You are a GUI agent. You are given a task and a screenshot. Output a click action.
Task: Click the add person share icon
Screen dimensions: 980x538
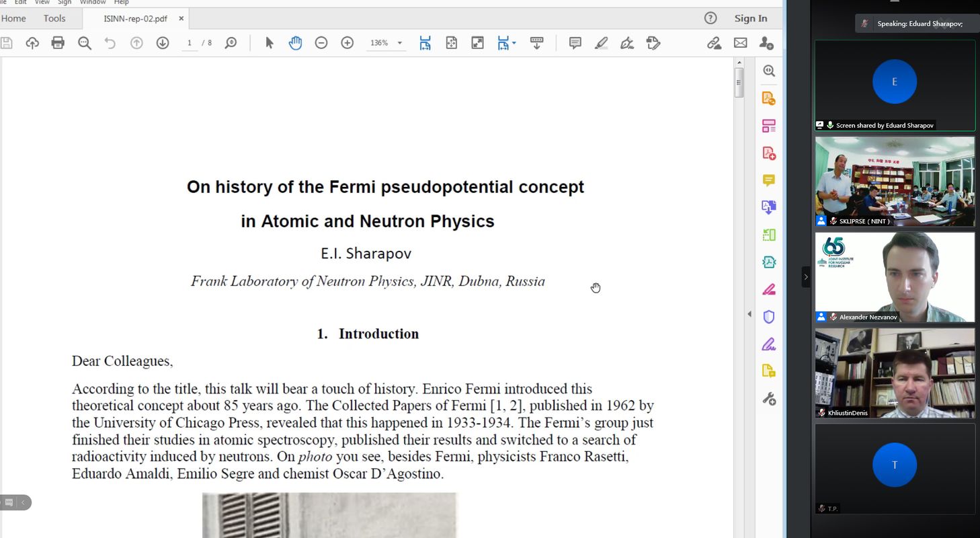[x=766, y=43]
